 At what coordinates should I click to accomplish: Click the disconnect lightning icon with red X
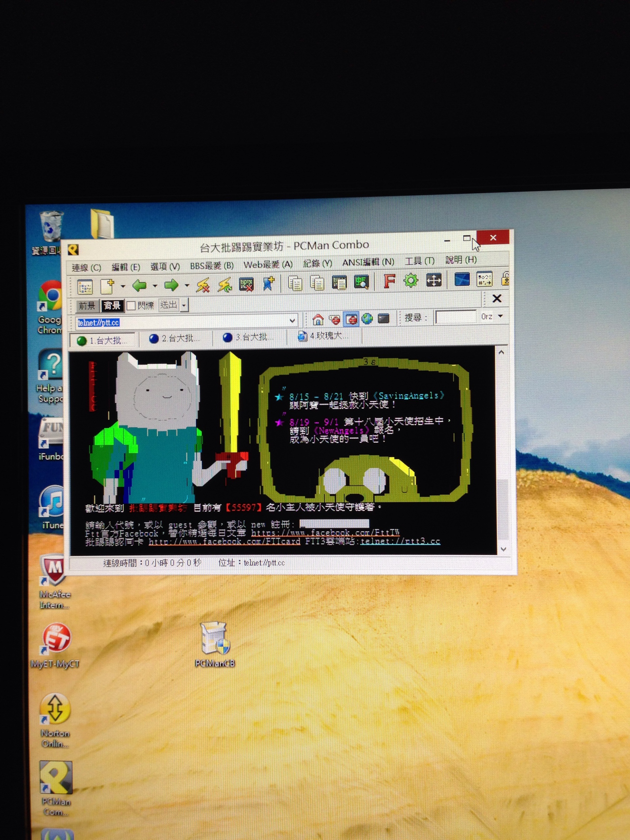[203, 285]
